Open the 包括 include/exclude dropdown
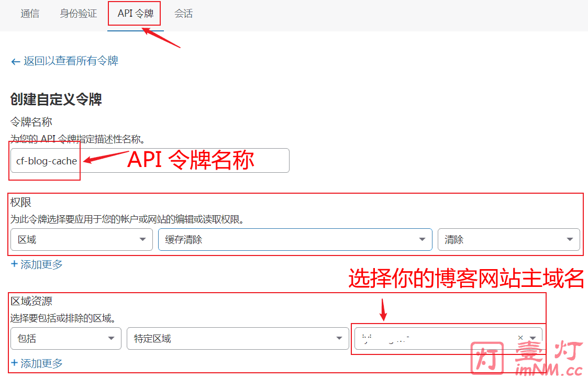Screen dimensions: 588x378 (x=65, y=339)
